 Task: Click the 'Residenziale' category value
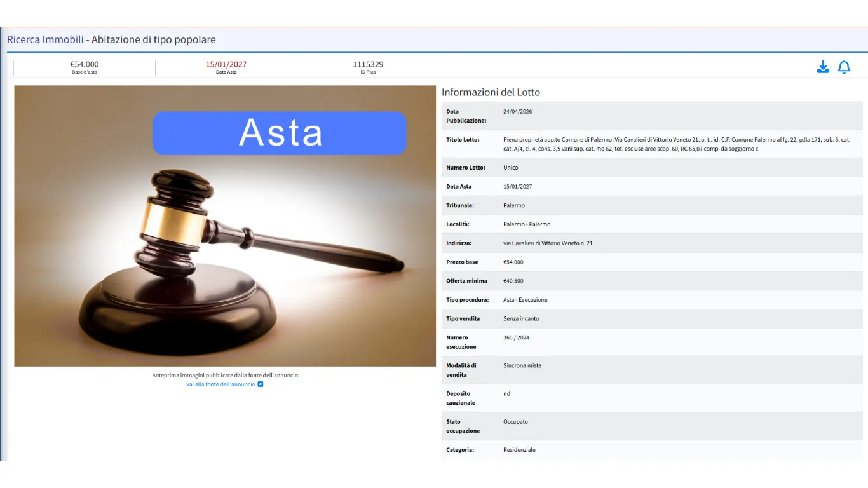(519, 450)
